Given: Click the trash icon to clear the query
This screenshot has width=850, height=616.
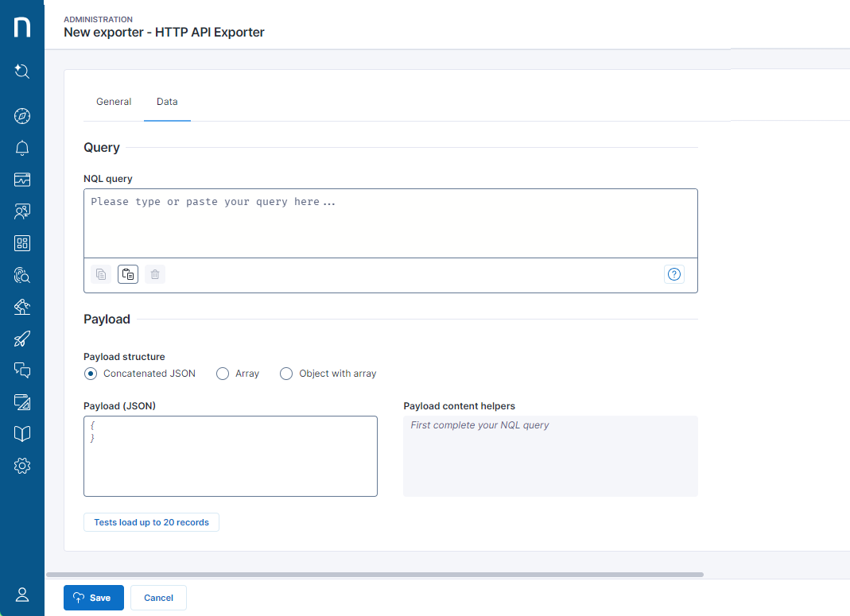Looking at the screenshot, I should tap(155, 274).
